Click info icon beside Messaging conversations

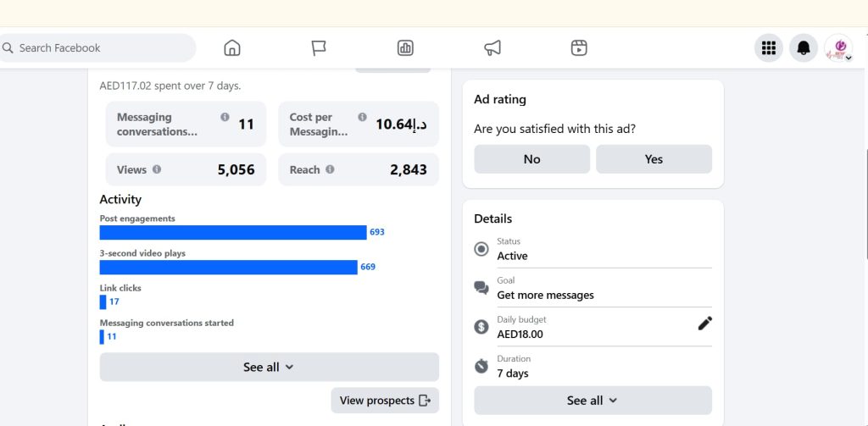225,118
